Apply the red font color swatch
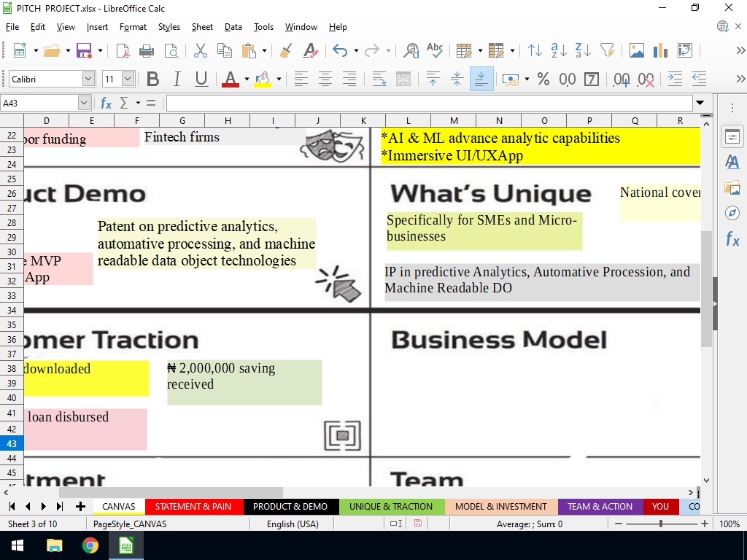This screenshot has height=560, width=747. coord(231,79)
